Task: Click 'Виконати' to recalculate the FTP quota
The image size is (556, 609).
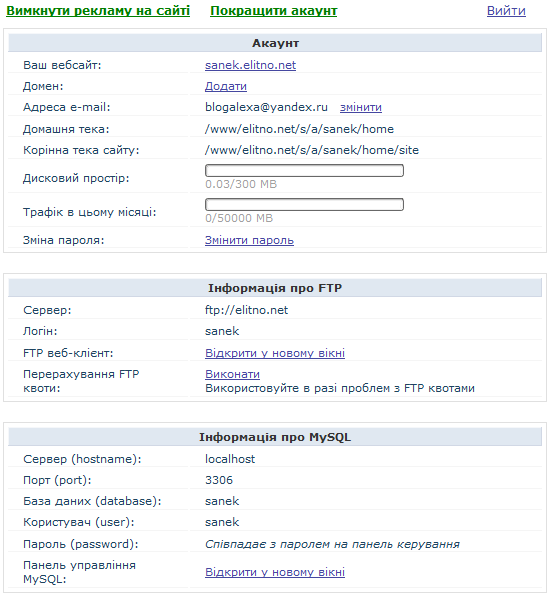Action: click(x=232, y=374)
